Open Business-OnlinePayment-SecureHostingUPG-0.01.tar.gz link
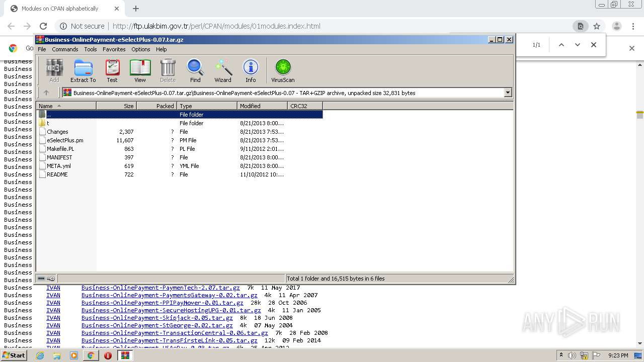 click(x=171, y=310)
